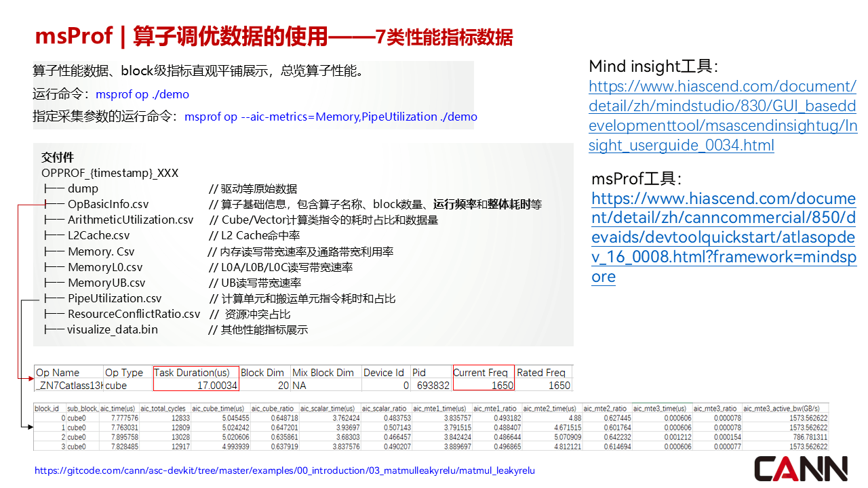Click the '// 驱动等原始数据' comment text
This screenshot has height=488, width=868.
pos(253,188)
